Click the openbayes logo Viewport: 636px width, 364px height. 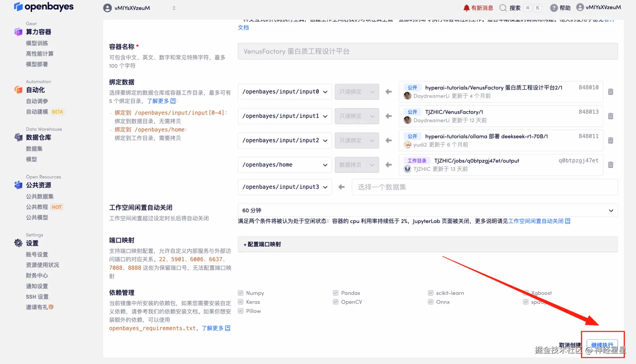[44, 7]
